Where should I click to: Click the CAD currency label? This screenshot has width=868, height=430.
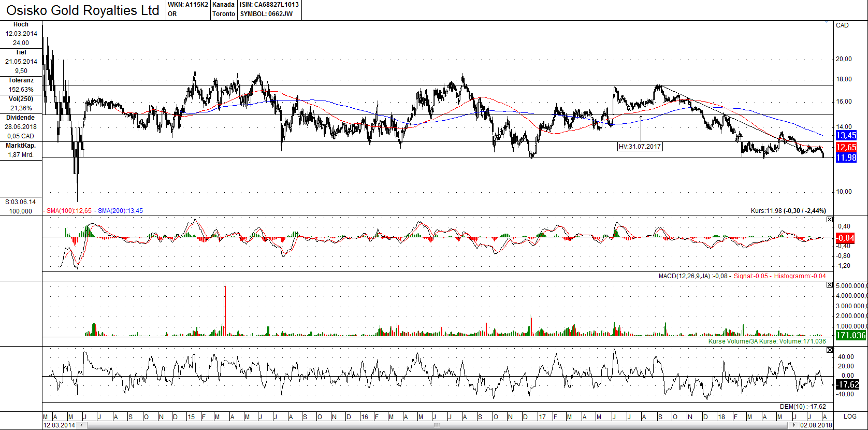pos(842,25)
